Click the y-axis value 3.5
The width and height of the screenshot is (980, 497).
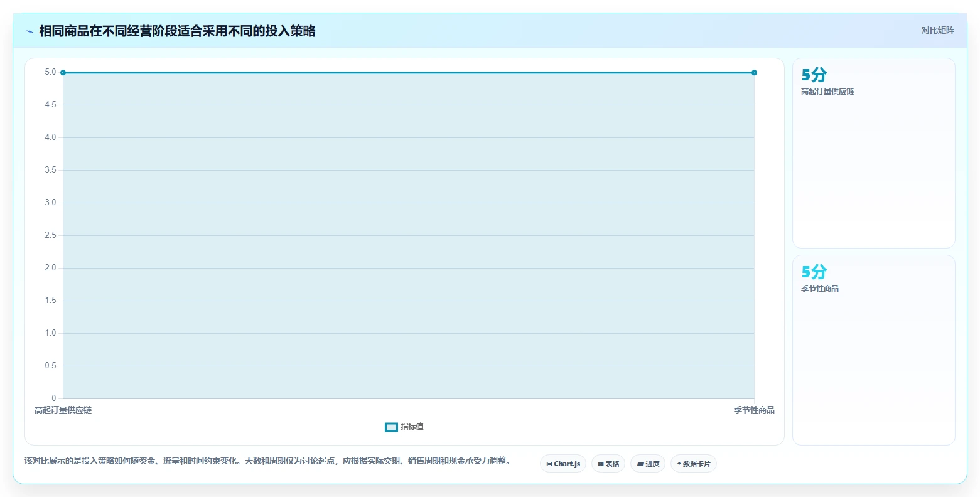click(x=50, y=170)
